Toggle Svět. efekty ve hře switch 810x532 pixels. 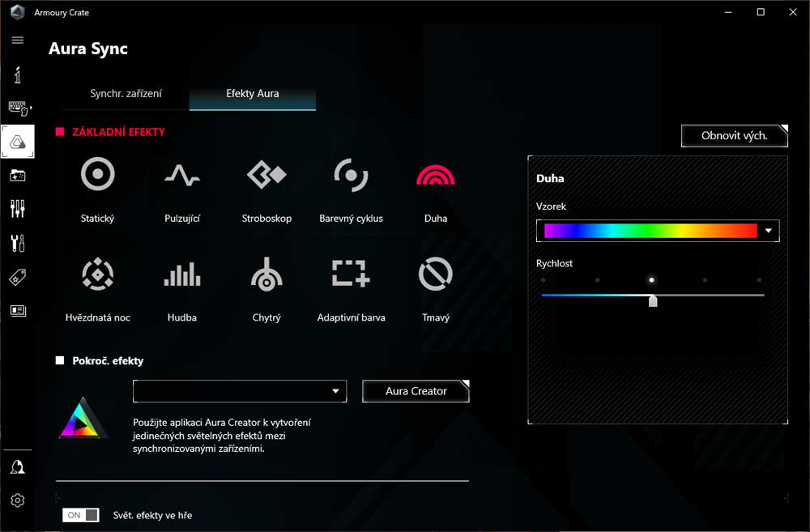click(x=80, y=515)
